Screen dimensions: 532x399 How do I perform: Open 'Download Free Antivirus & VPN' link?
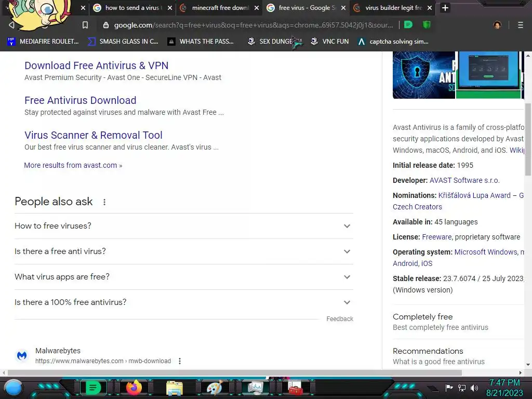click(x=96, y=65)
